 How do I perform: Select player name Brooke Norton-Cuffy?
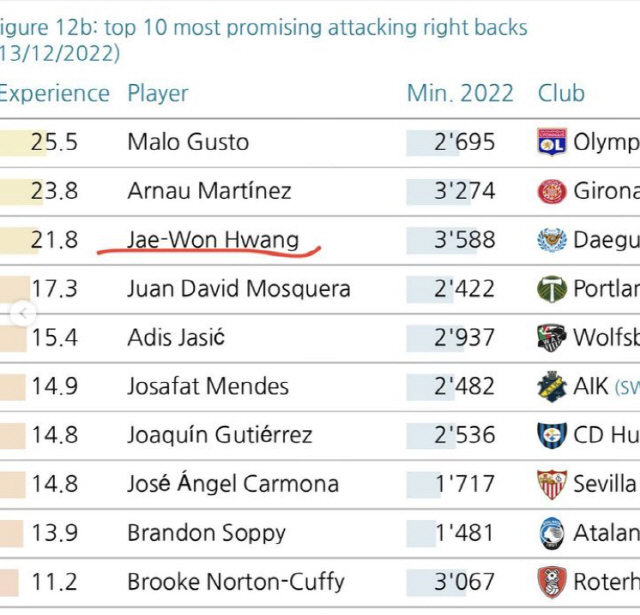click(x=236, y=582)
